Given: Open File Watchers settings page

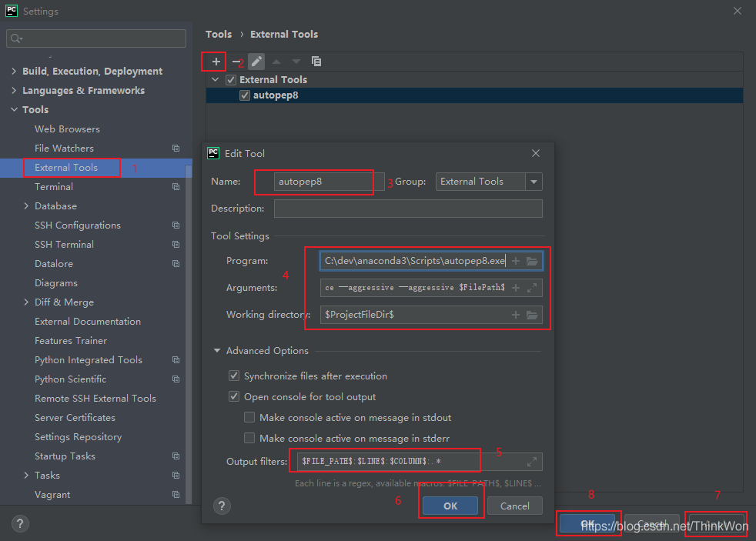Looking at the screenshot, I should [x=64, y=149].
